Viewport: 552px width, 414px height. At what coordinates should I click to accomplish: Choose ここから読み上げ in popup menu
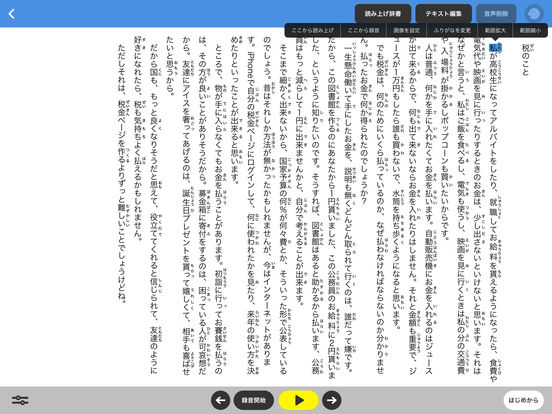coord(313,31)
